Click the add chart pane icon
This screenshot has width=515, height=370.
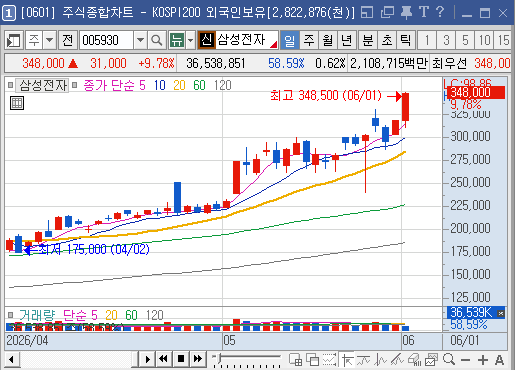(295, 360)
